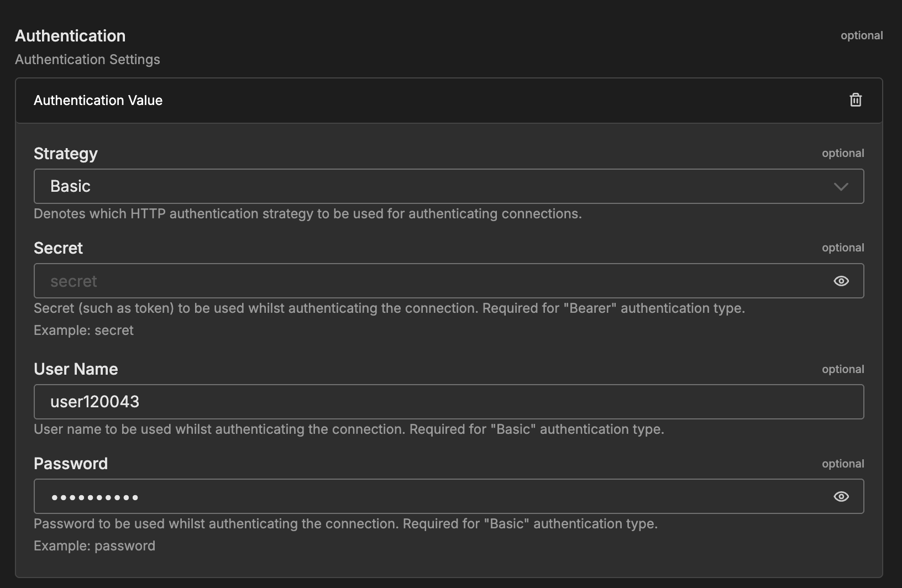Click the User Name help text description
Image resolution: width=902 pixels, height=588 pixels.
pyautogui.click(x=349, y=429)
